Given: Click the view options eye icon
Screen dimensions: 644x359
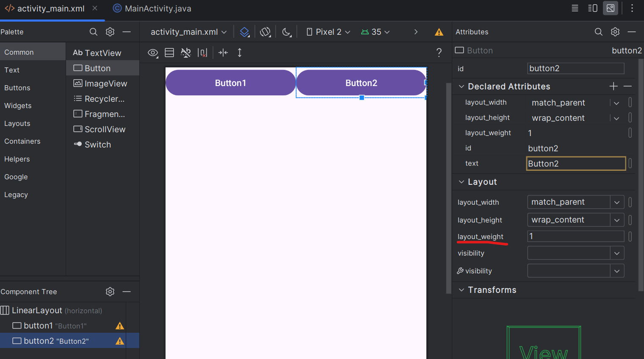Looking at the screenshot, I should point(153,53).
